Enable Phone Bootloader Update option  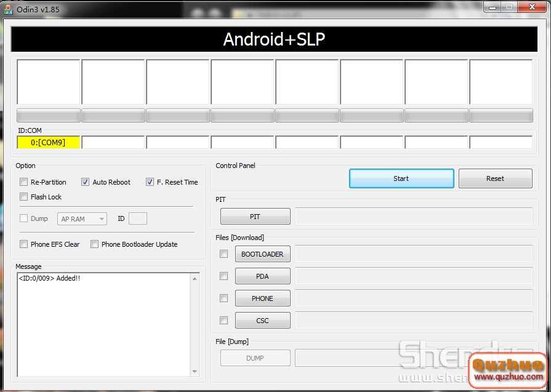[94, 244]
